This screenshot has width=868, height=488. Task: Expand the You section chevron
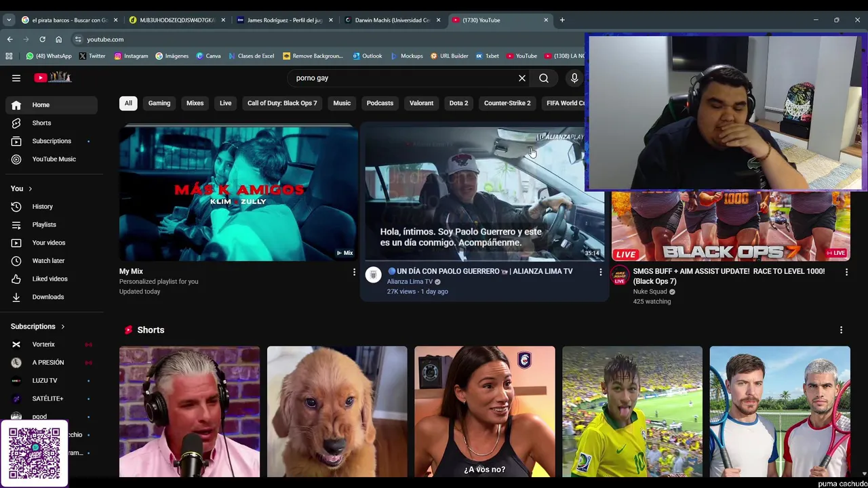pyautogui.click(x=30, y=188)
